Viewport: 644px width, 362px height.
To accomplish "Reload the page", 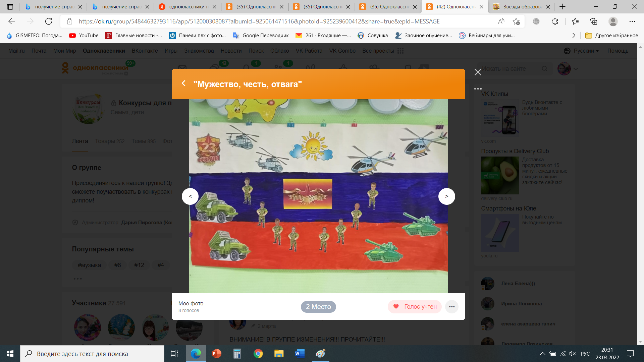I will click(49, 21).
